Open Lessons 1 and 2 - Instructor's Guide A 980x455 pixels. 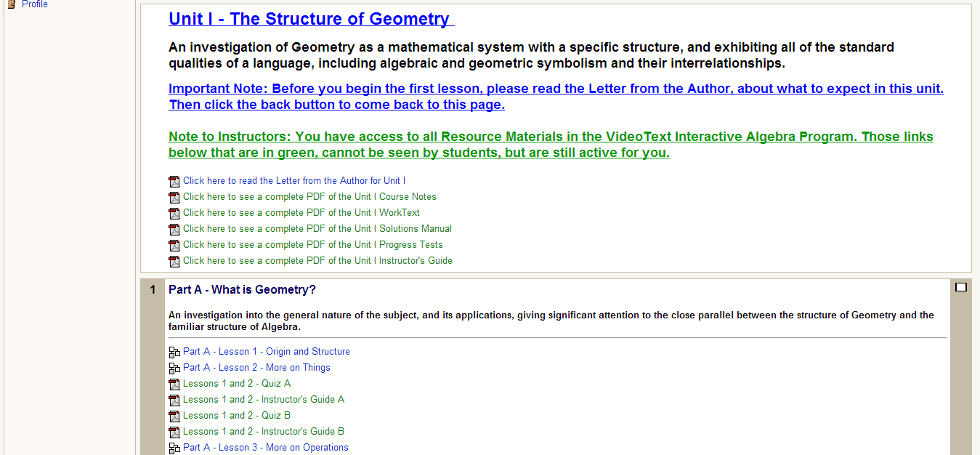(x=264, y=400)
